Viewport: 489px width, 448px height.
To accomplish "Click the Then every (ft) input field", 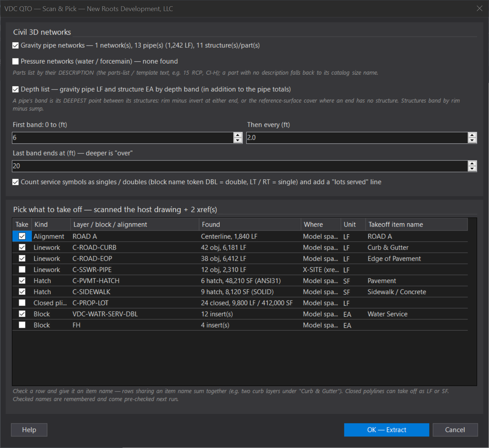I will coord(357,138).
